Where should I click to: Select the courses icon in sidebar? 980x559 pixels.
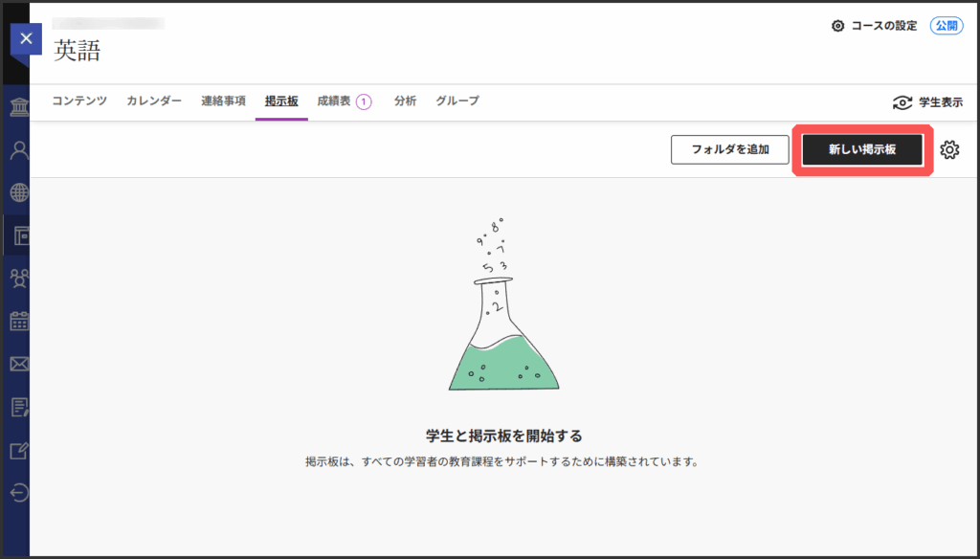point(20,235)
